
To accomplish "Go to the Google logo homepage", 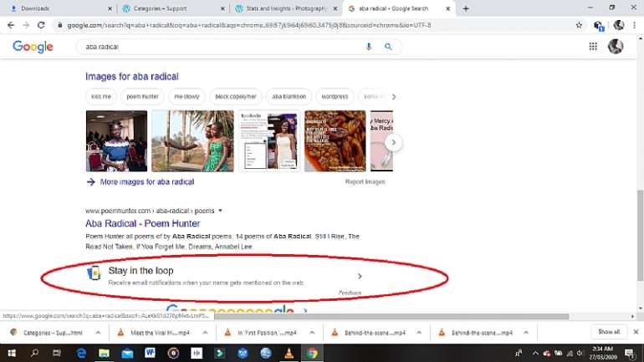I will [33, 47].
